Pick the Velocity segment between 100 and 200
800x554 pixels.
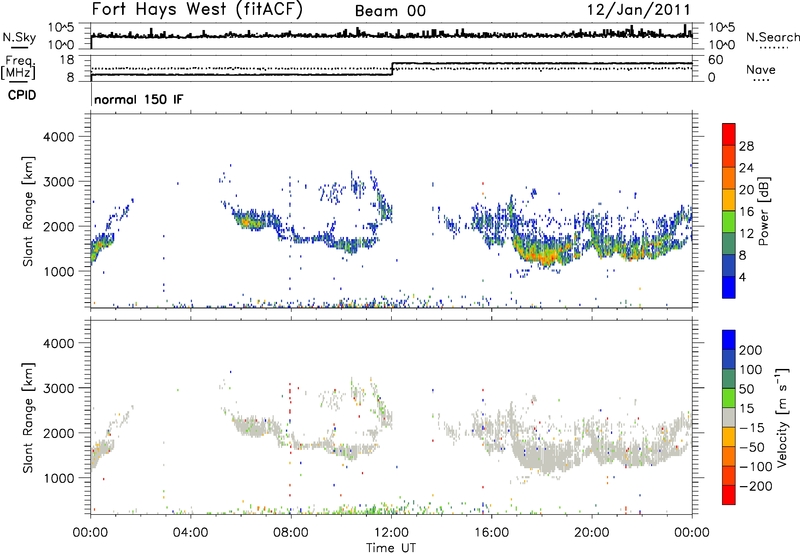(729, 360)
